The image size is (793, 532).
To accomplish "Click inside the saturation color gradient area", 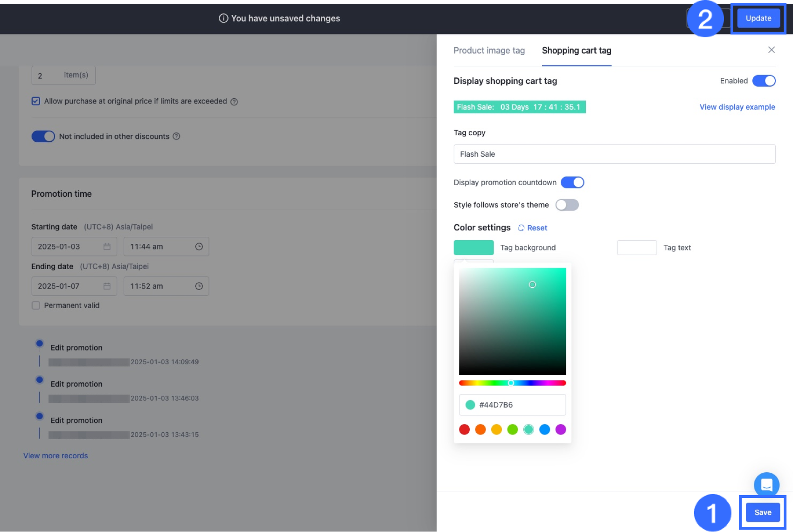I will (x=512, y=321).
